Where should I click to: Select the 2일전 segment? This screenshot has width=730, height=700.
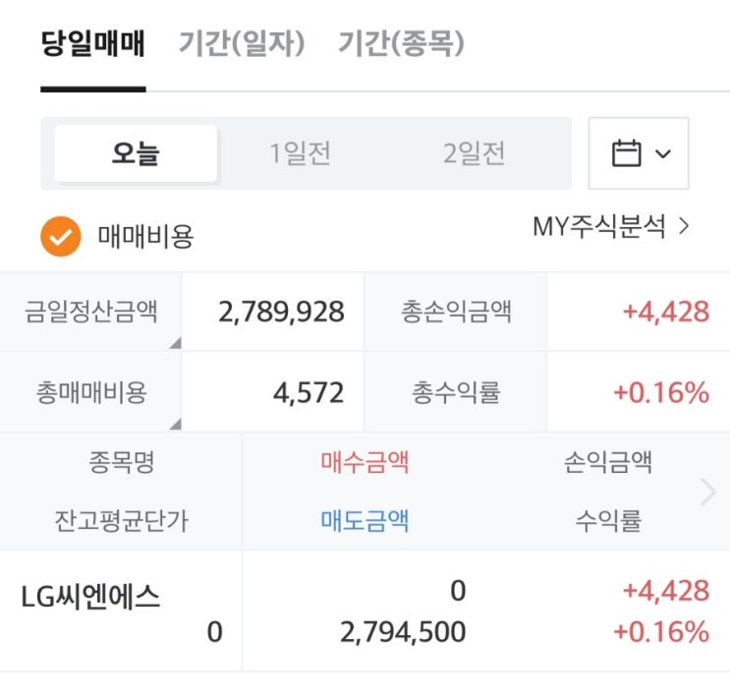click(x=475, y=154)
